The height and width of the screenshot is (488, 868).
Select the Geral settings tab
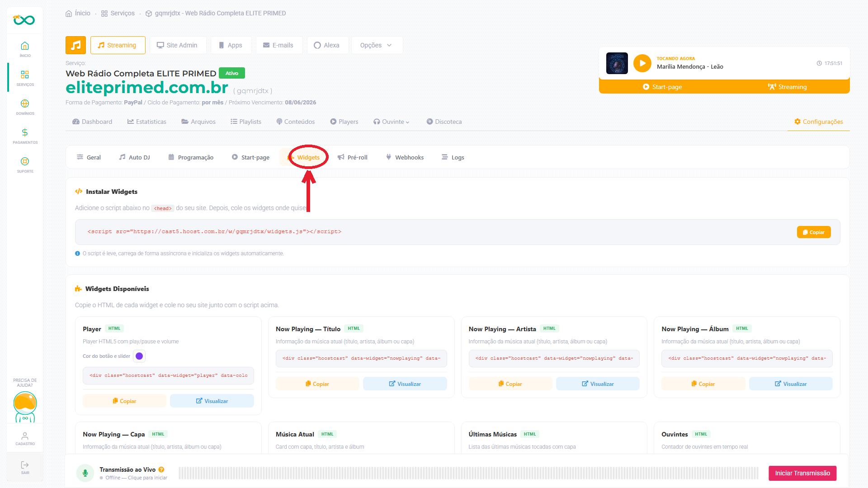[89, 157]
